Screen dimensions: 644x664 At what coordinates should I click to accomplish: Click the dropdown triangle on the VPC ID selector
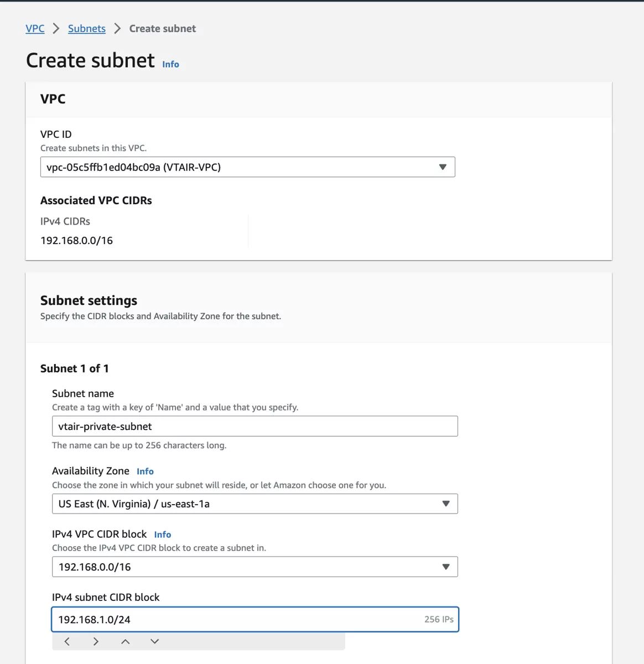click(x=442, y=167)
